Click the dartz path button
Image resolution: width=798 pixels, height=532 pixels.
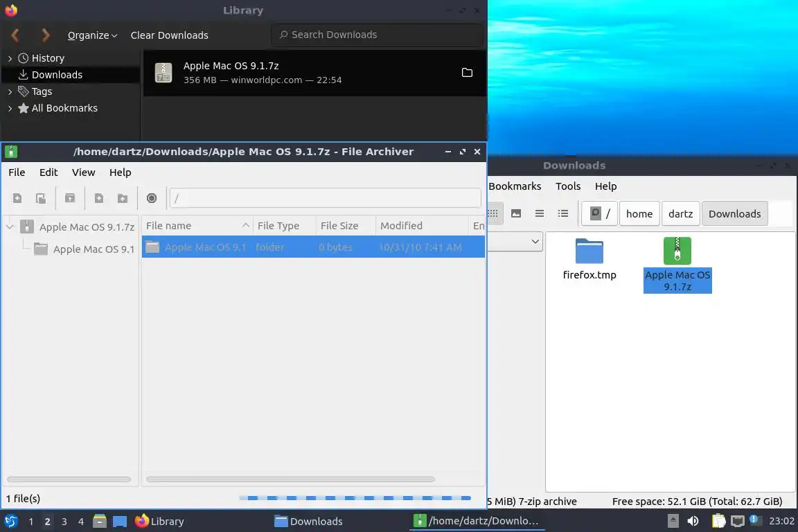680,213
